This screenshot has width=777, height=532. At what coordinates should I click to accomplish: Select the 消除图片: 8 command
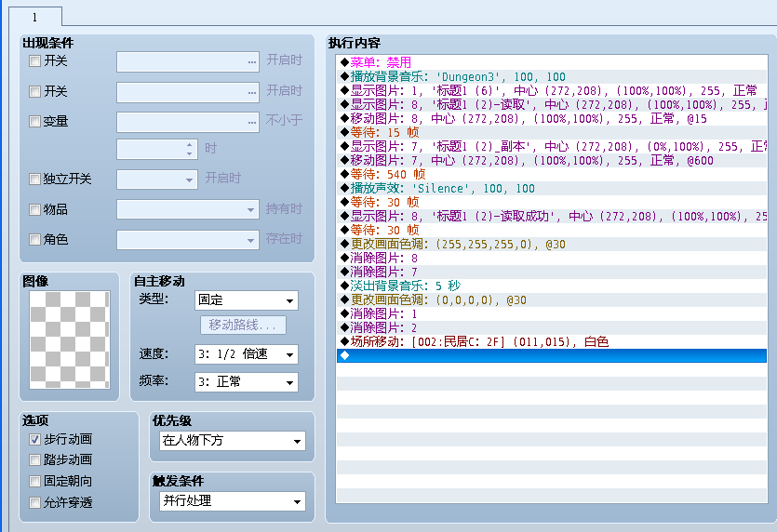(552, 258)
